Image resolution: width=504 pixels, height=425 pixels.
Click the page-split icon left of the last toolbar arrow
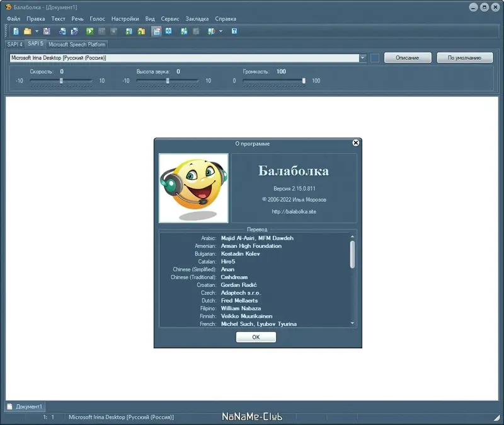click(211, 31)
